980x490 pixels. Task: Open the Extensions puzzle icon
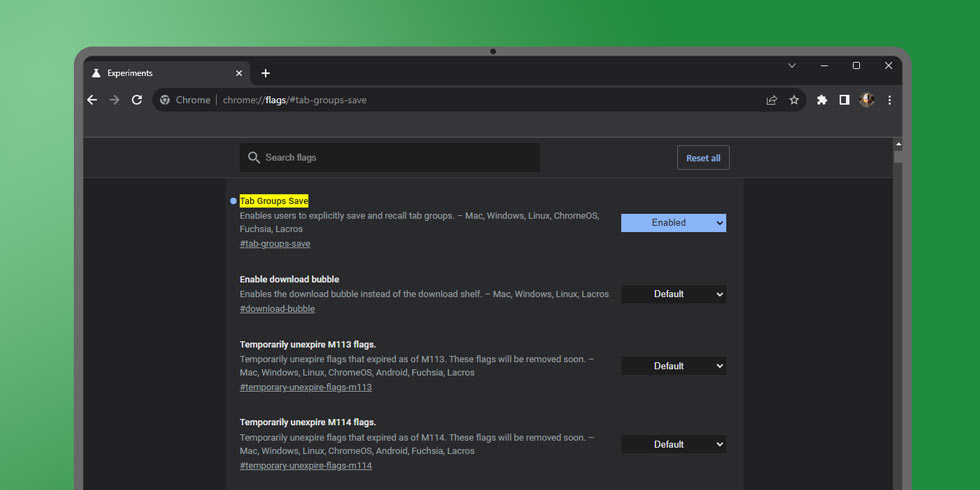point(822,100)
